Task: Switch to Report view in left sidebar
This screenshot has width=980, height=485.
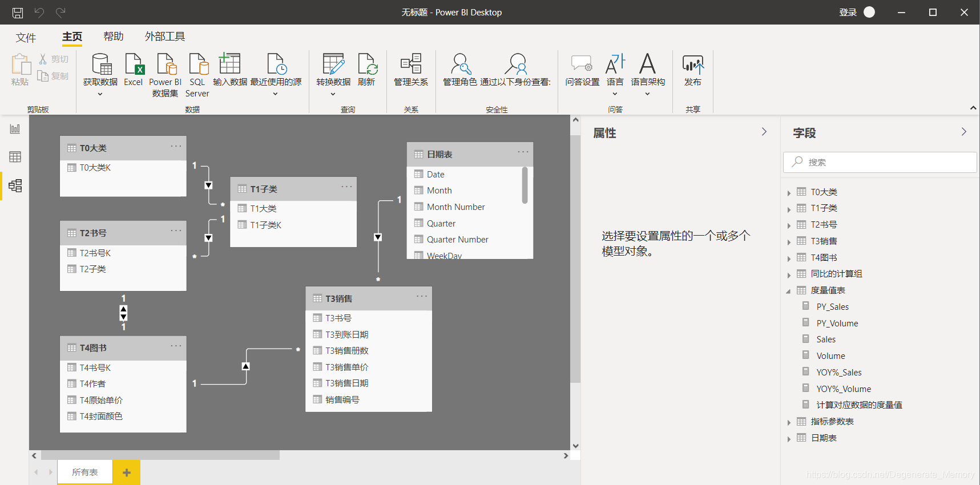Action: (15, 129)
